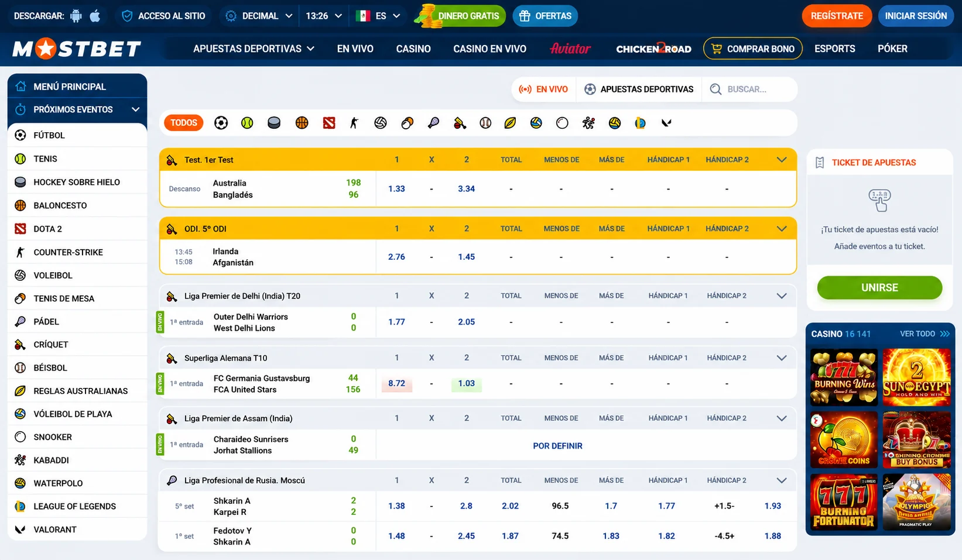
Task: Download the Android app via the robot icon
Action: click(x=76, y=16)
